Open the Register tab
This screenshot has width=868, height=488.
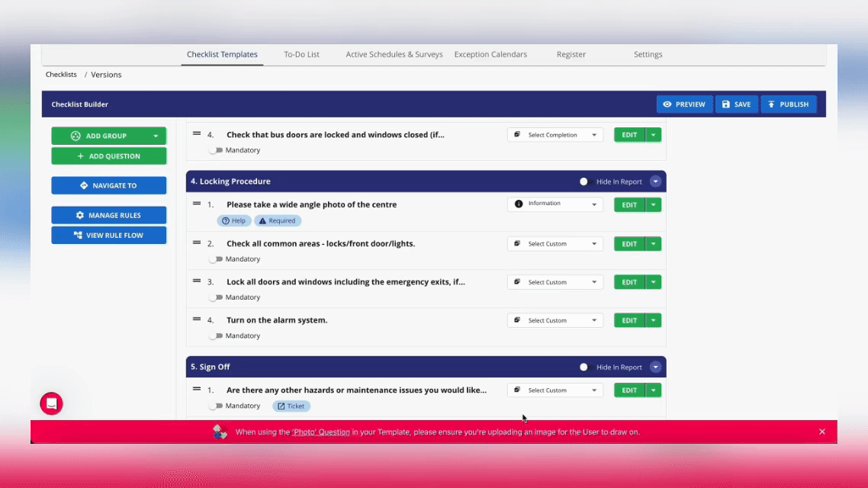tap(571, 54)
